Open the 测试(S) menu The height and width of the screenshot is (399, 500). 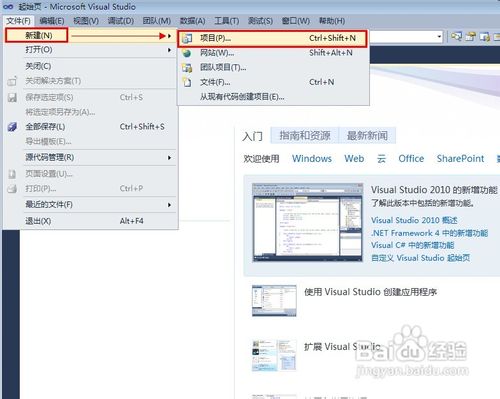[x=260, y=21]
